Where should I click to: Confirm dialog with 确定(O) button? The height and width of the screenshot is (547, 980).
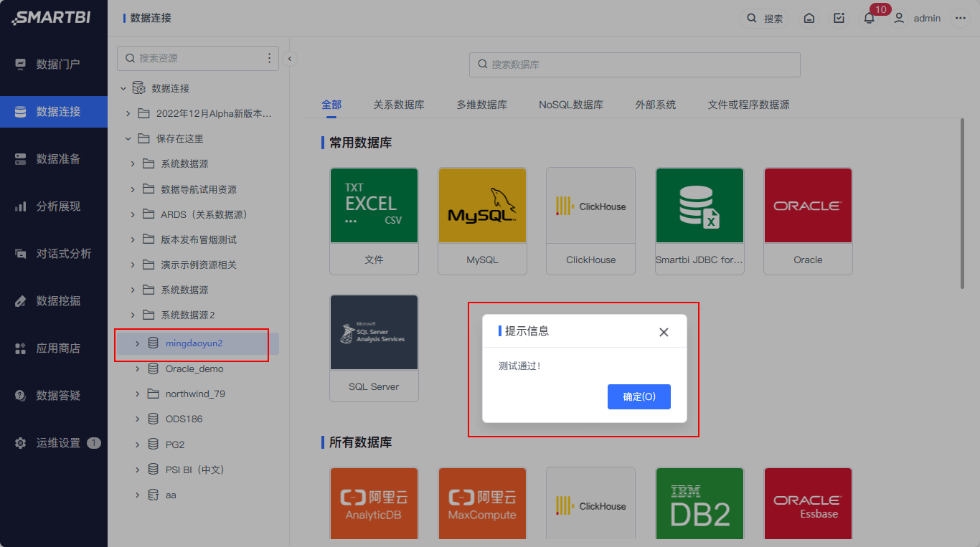click(639, 396)
